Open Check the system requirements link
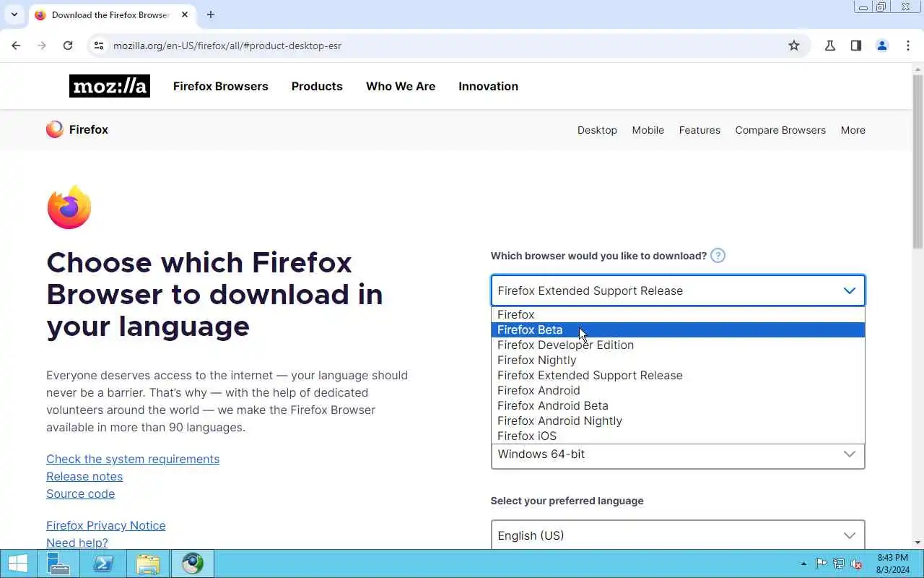Image resolution: width=924 pixels, height=578 pixels. (133, 459)
